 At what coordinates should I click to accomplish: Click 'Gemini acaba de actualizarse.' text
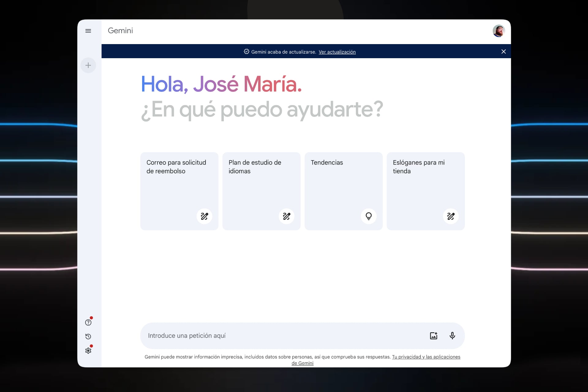tap(284, 52)
